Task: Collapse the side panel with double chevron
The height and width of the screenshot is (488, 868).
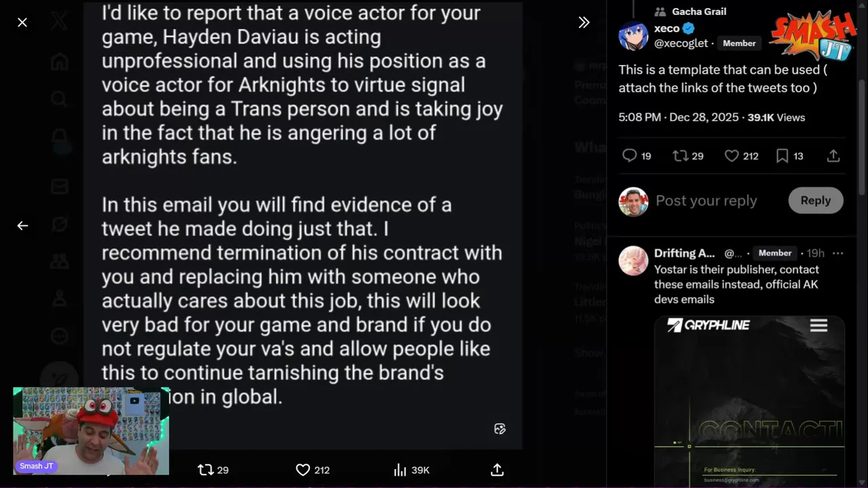Action: (584, 22)
